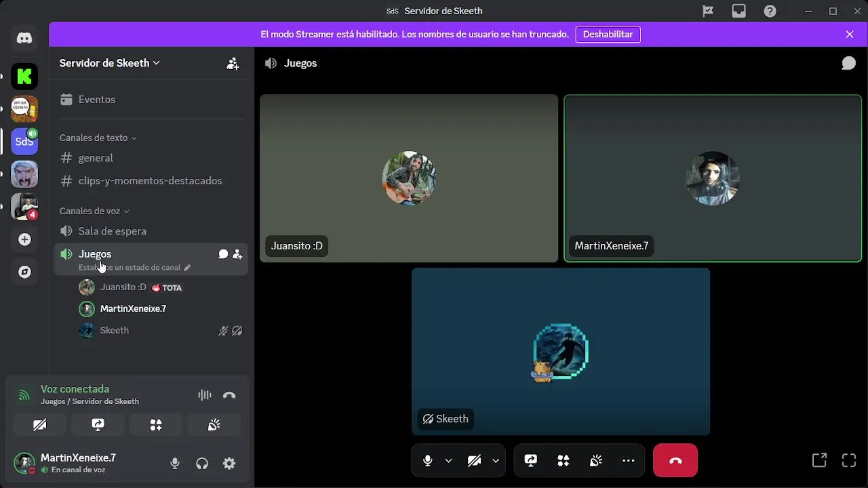Open the general text channel
868x488 pixels.
(151, 158)
